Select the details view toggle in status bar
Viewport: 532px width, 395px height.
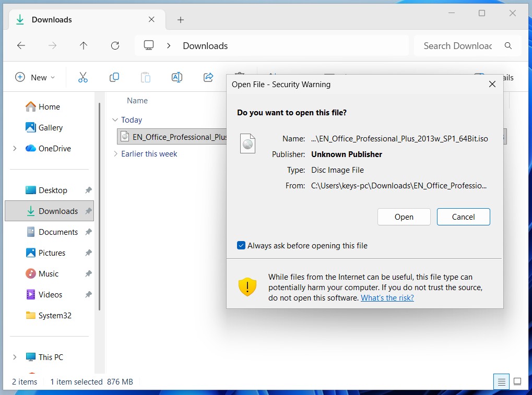tap(501, 381)
